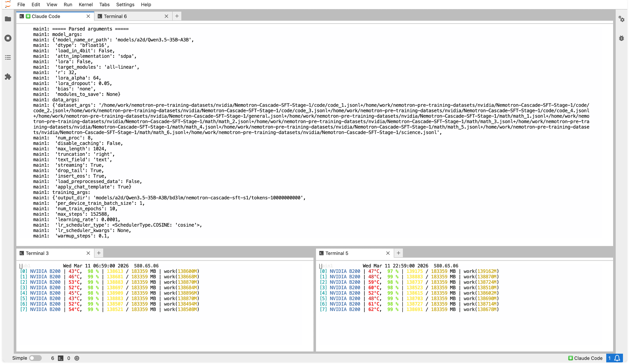
Task: Select the Terminal 3 tab
Action: (37, 253)
